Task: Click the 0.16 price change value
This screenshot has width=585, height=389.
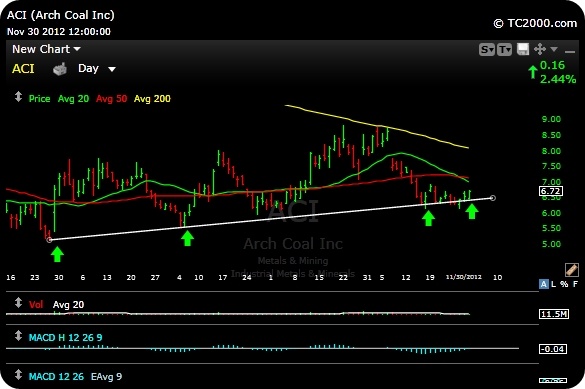Action: click(x=553, y=65)
